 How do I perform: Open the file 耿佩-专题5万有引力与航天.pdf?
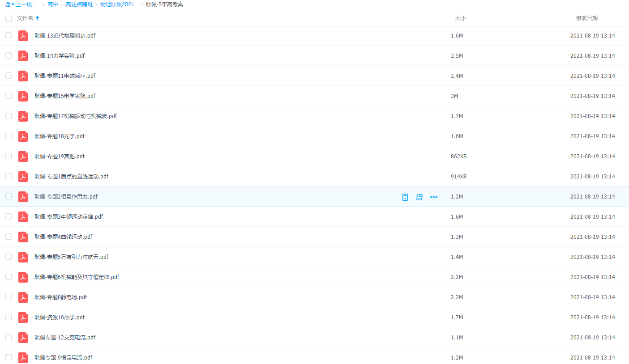coord(71,257)
